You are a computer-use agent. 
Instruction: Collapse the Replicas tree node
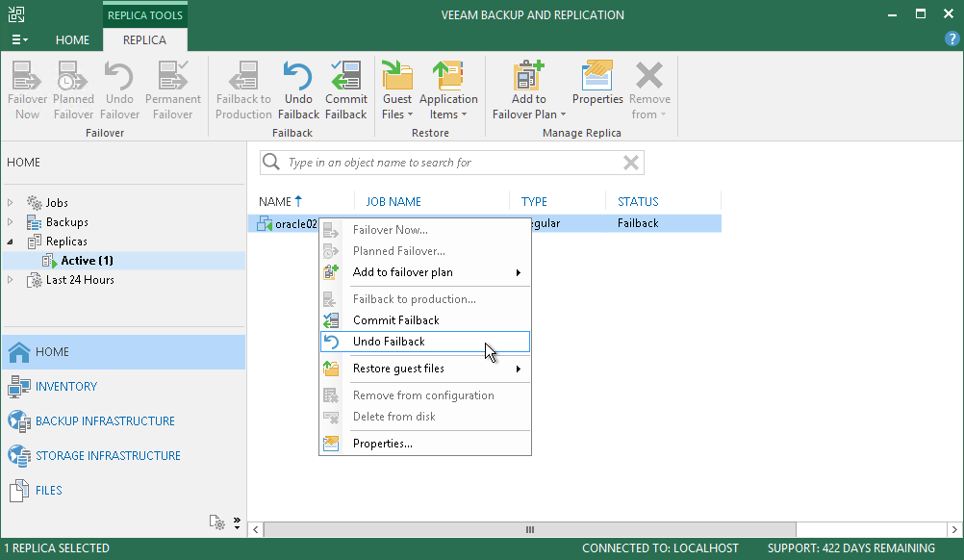10,242
